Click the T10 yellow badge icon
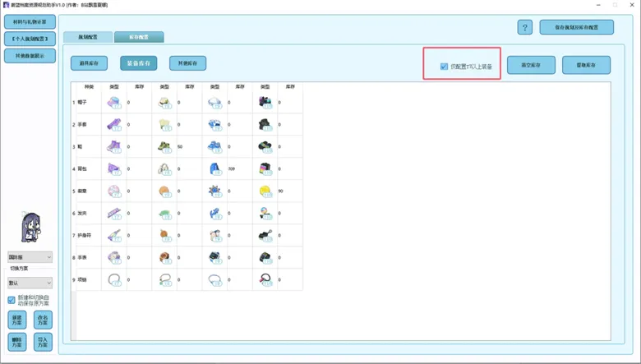 coord(265,191)
